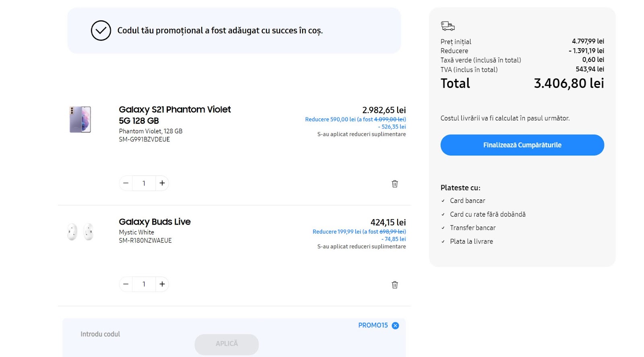Screen dimensions: 644x357
Task: Click the '- 526,35 lei' discount amount
Action: tap(392, 127)
